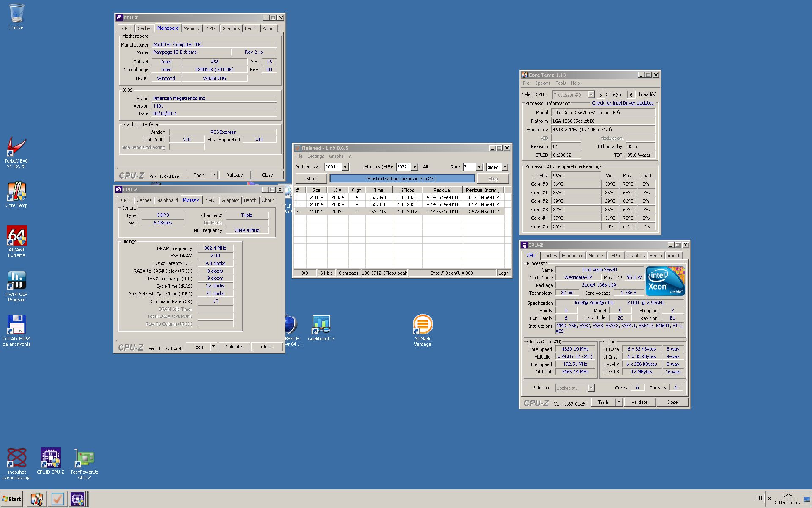Screen dimensions: 812x508
Task: Select LinX result row 2
Action: 399,204
